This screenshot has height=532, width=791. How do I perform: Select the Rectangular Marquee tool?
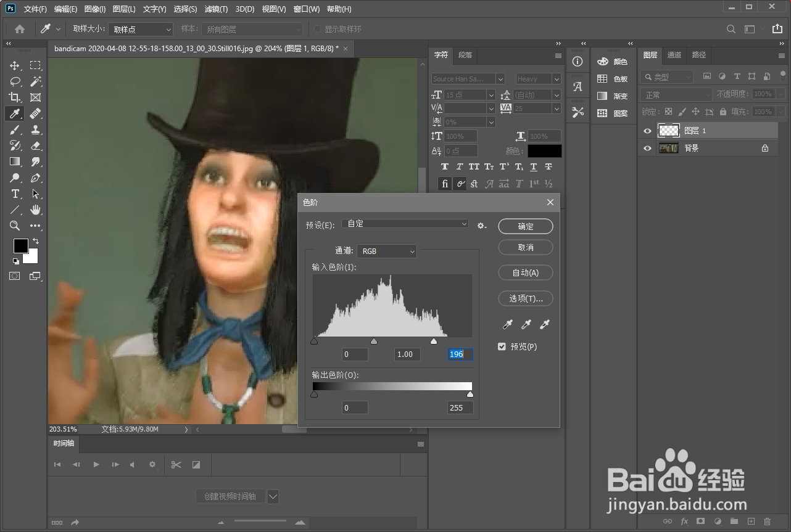coord(36,65)
